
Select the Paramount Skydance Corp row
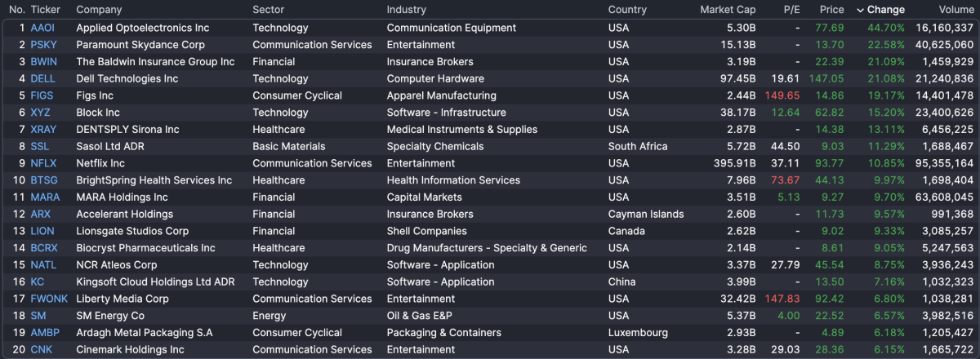(x=140, y=45)
